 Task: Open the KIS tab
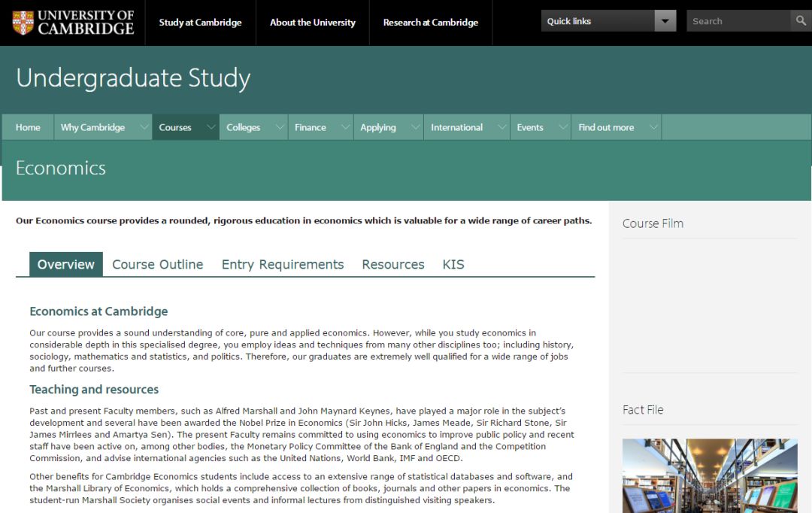tap(453, 264)
